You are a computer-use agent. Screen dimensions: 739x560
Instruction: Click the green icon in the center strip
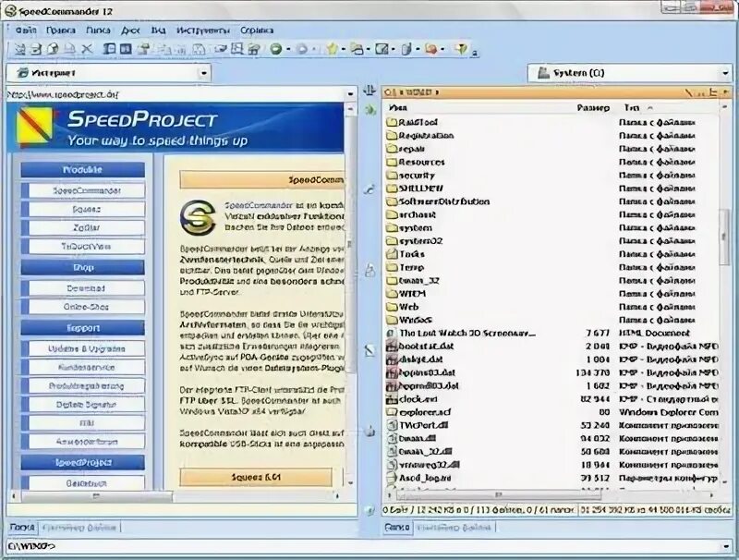pyautogui.click(x=370, y=110)
